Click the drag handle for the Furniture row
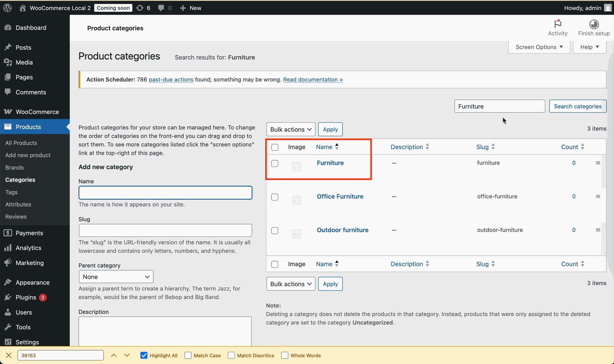The width and height of the screenshot is (614, 364). (598, 163)
